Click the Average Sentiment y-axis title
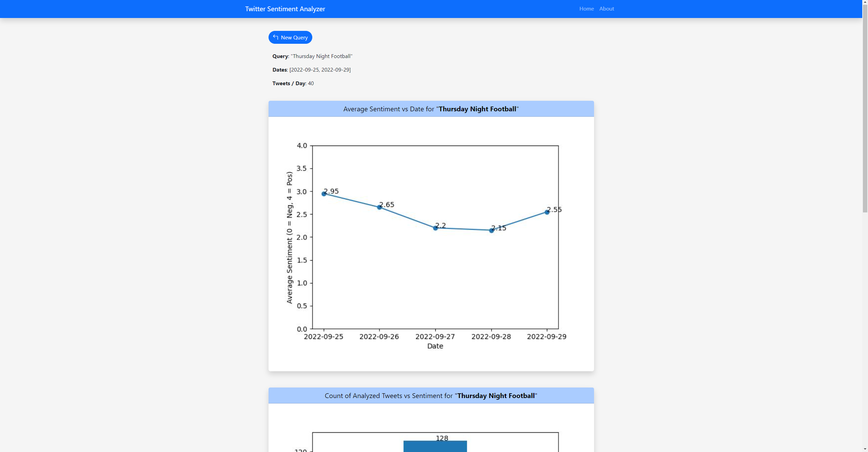Image resolution: width=868 pixels, height=452 pixels. tap(289, 238)
